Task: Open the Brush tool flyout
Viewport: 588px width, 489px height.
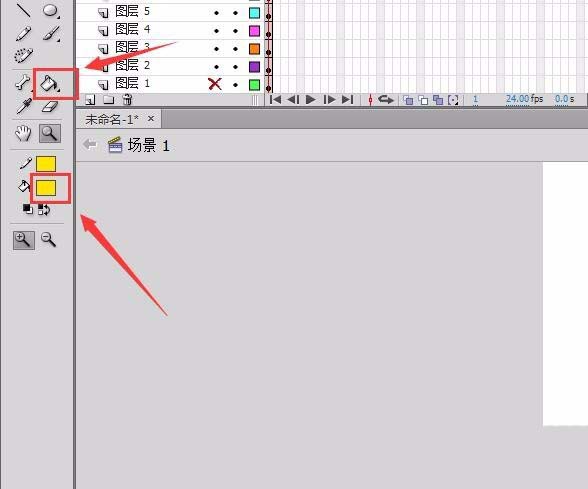Action: (51, 33)
